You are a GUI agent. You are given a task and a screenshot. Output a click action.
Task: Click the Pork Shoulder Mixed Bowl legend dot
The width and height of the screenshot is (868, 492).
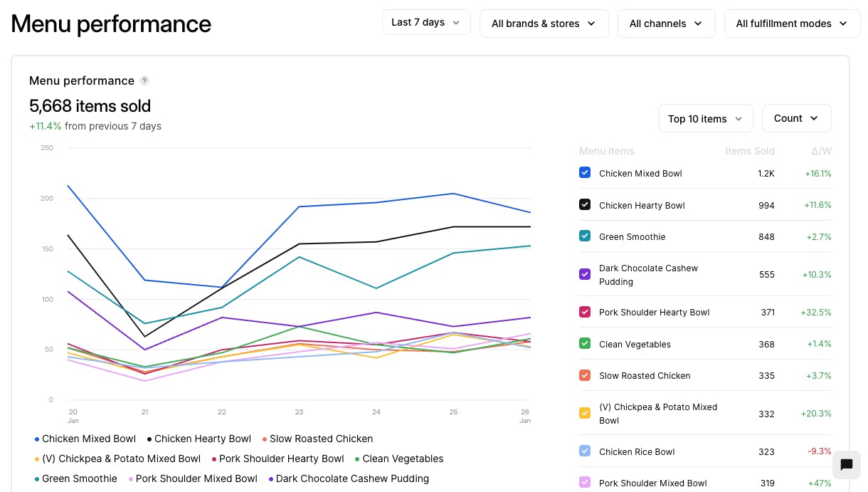coord(131,479)
